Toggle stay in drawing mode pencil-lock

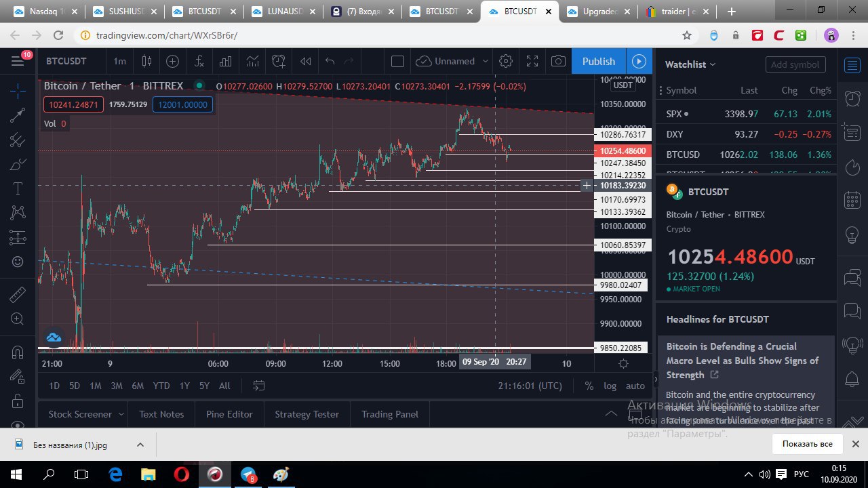tap(18, 376)
